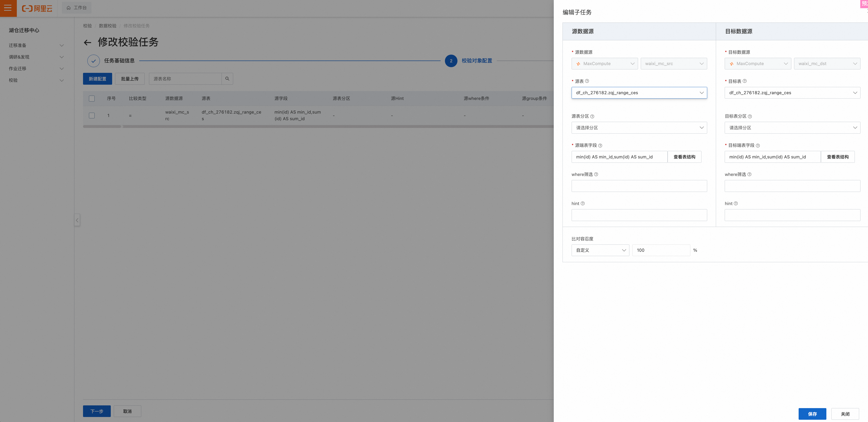This screenshot has height=422, width=868.
Task: Click 批量上传 button
Action: 130,79
